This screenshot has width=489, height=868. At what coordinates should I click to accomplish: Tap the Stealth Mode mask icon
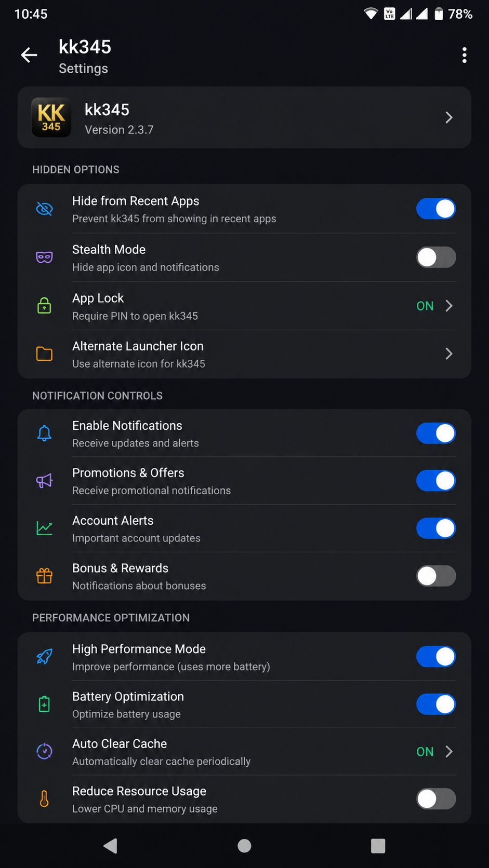pyautogui.click(x=44, y=257)
